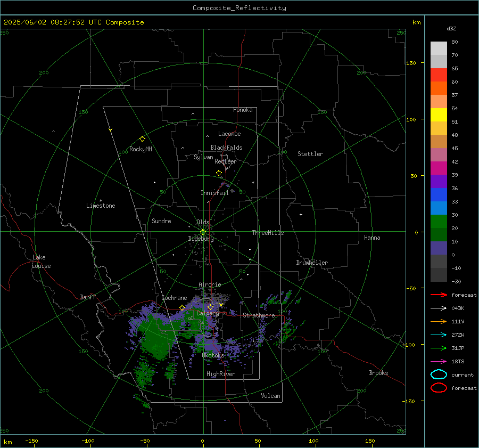The width and height of the screenshot is (479, 448).
Task: Click the Limestone label
Action: (x=101, y=206)
